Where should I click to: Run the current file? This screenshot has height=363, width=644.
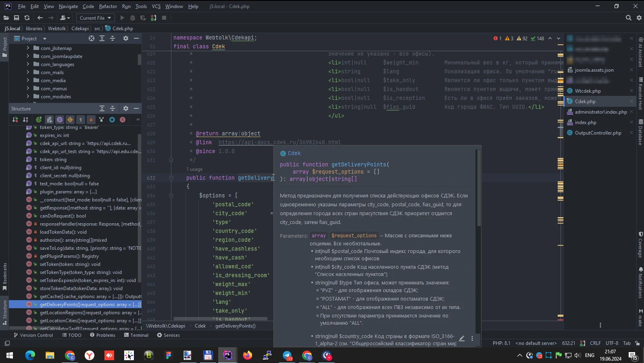122,18
